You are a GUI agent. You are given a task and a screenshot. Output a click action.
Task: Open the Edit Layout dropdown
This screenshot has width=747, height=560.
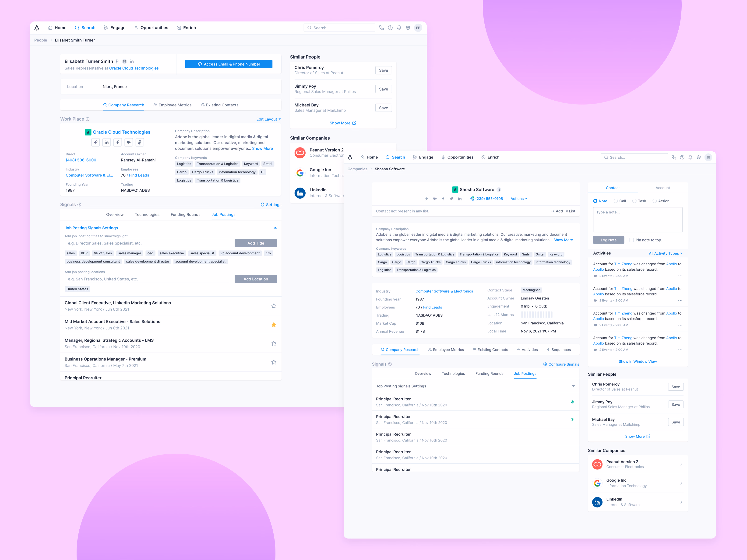click(x=268, y=119)
